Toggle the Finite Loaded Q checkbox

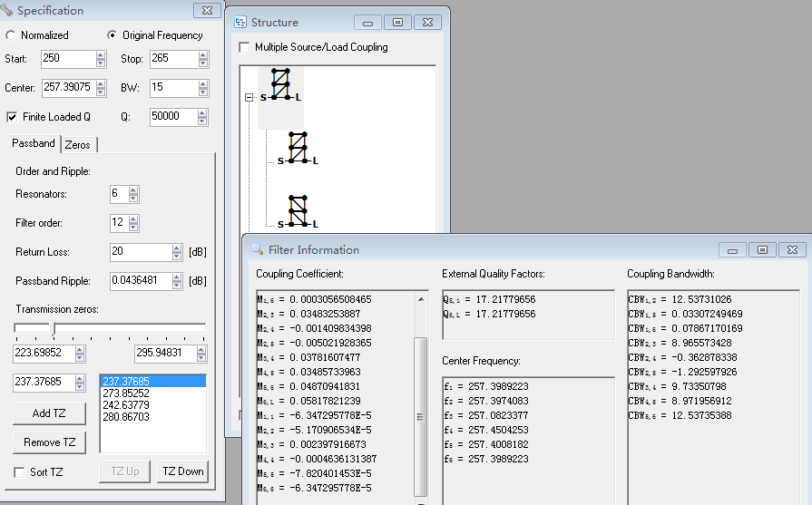(x=12, y=117)
